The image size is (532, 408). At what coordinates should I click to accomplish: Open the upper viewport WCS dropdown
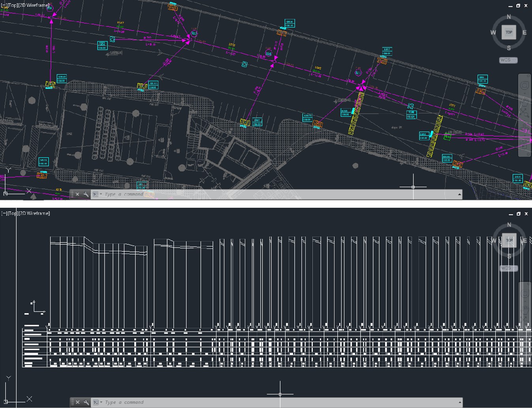508,60
